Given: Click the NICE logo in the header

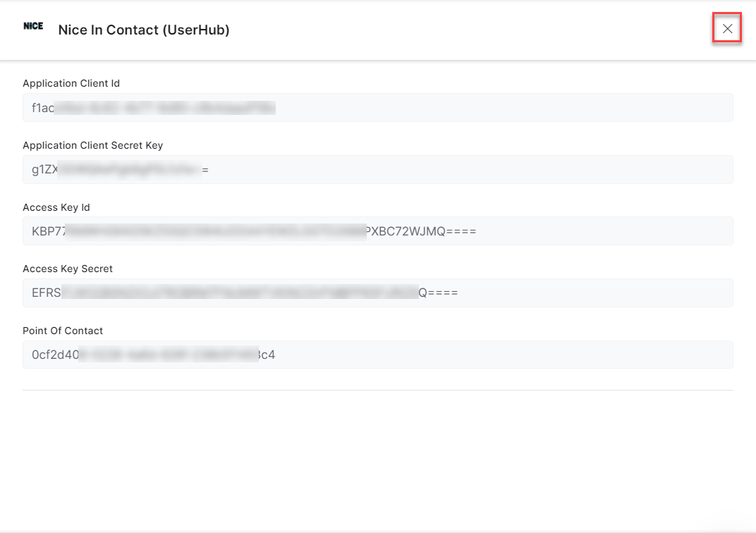Looking at the screenshot, I should (x=33, y=25).
